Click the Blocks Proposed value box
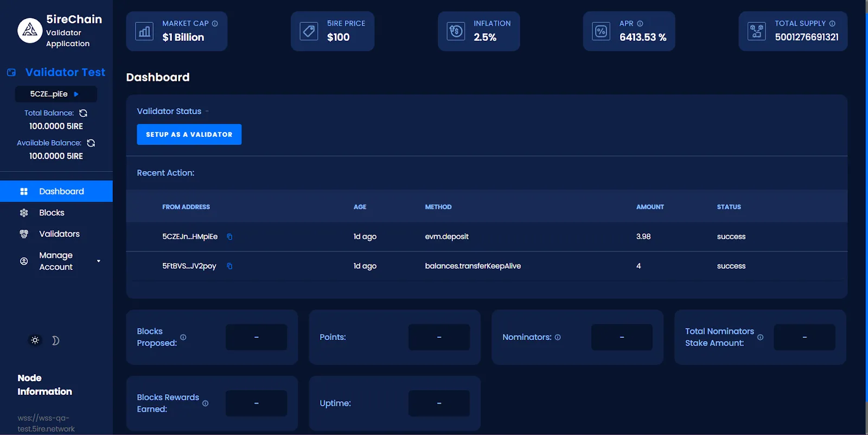The height and width of the screenshot is (435, 868). [256, 337]
